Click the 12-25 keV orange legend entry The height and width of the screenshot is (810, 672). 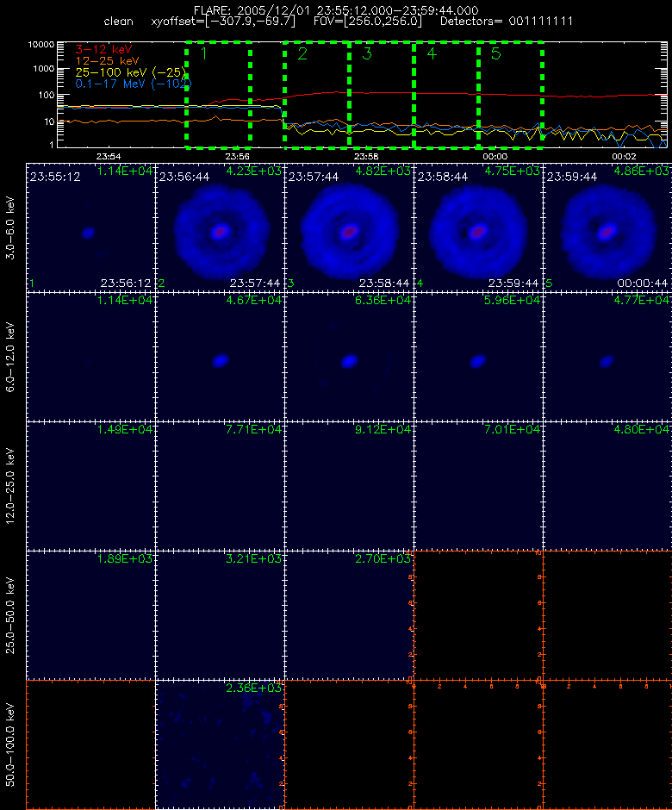pos(107,61)
